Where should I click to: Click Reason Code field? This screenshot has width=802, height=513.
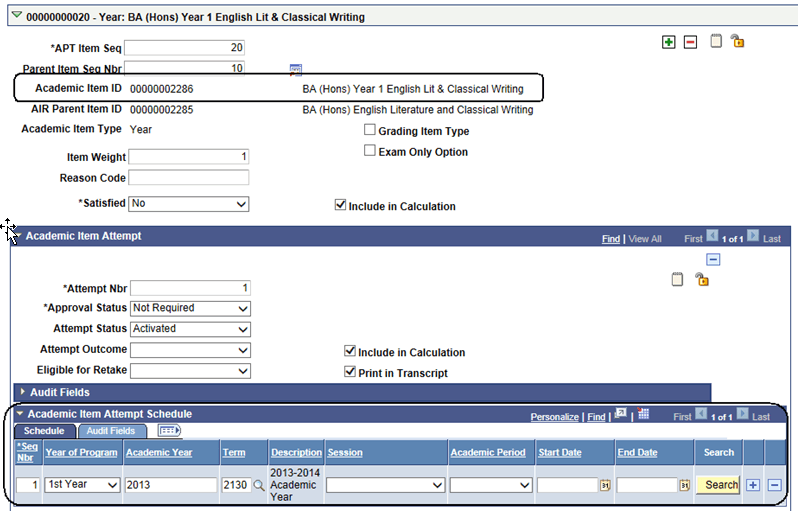coord(189,177)
